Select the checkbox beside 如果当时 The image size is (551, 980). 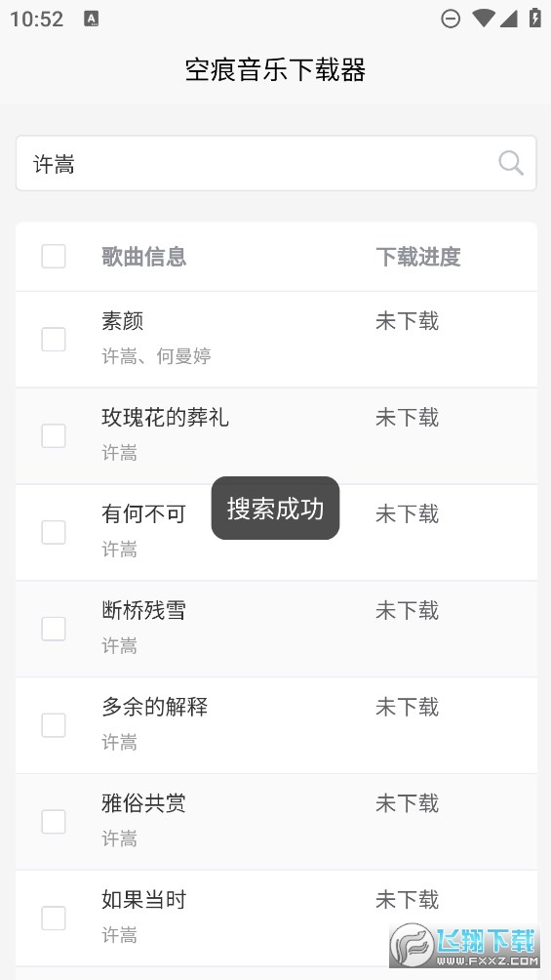(x=53, y=919)
